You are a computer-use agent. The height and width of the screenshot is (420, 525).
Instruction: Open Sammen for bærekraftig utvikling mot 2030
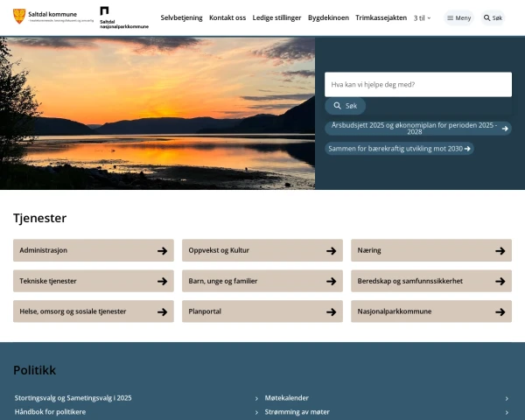click(x=399, y=149)
